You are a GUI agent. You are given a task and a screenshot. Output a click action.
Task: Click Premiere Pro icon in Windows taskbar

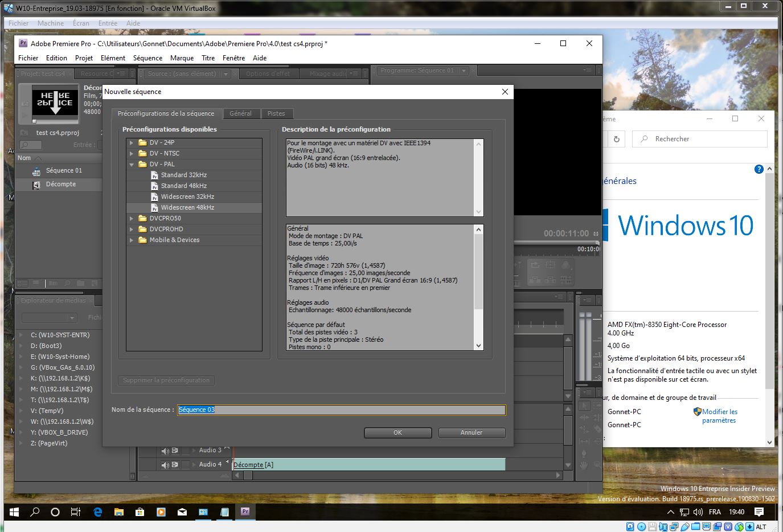tap(245, 511)
